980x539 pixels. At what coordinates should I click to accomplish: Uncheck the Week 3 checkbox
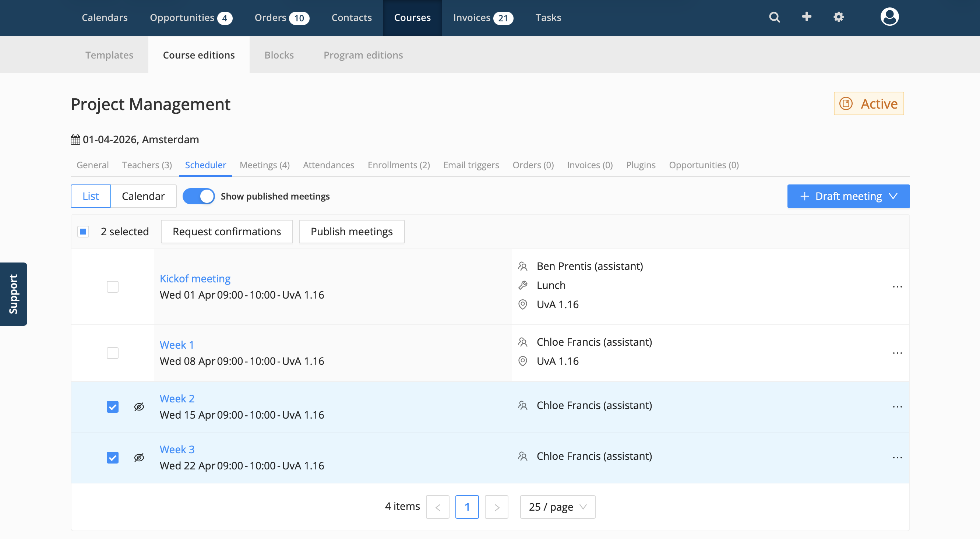point(113,458)
